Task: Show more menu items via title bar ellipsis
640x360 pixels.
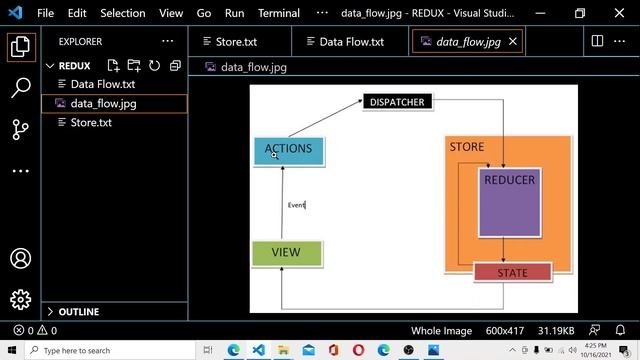Action: coord(322,13)
